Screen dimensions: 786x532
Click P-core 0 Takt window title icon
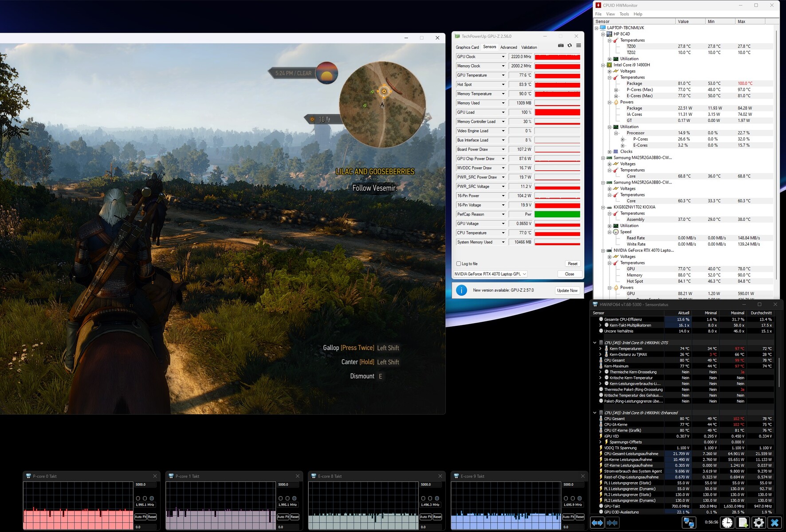point(28,476)
